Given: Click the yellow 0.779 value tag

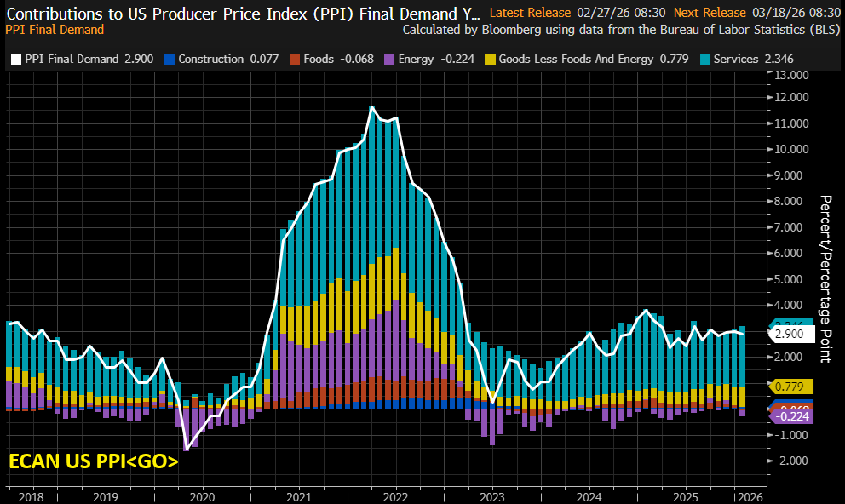Looking at the screenshot, I should (791, 387).
